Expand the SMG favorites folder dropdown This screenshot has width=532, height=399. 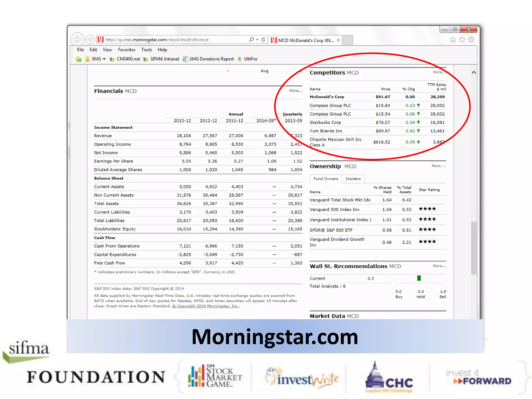tap(104, 59)
